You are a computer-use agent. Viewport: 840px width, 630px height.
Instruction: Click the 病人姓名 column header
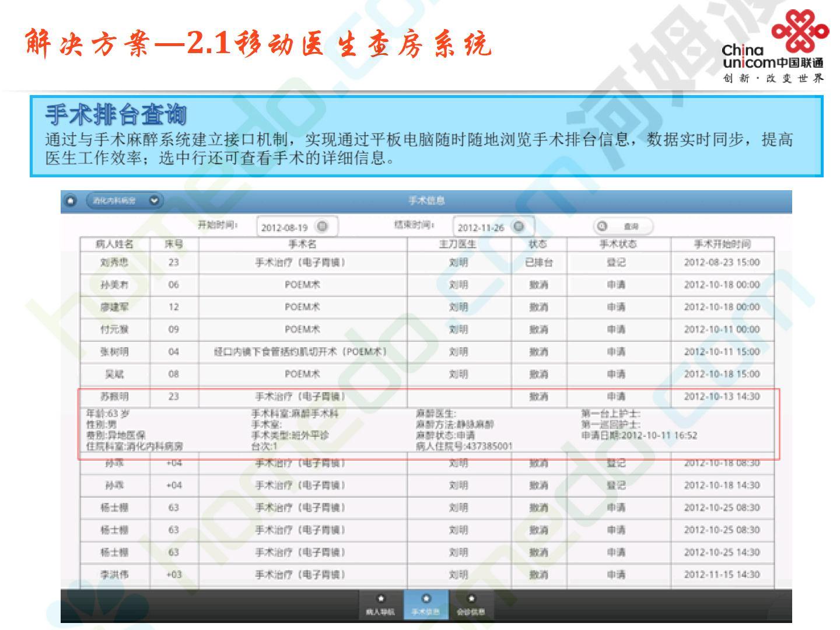pos(114,244)
